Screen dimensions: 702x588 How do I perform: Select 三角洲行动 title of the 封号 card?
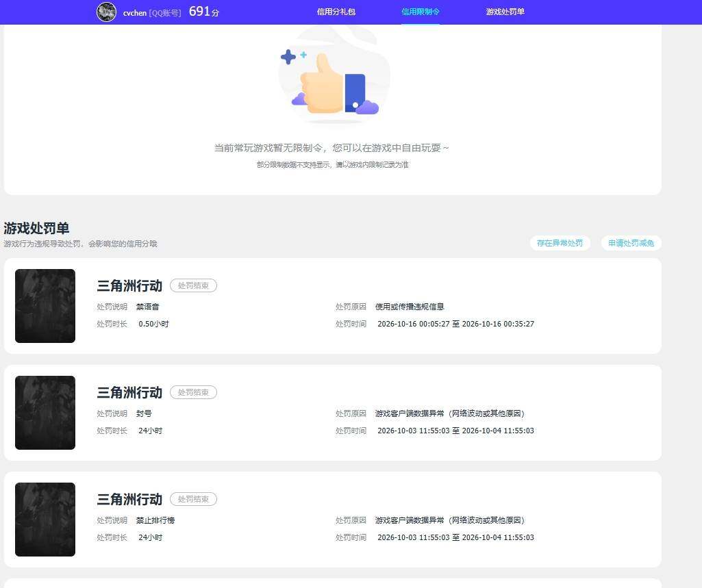[x=129, y=392]
